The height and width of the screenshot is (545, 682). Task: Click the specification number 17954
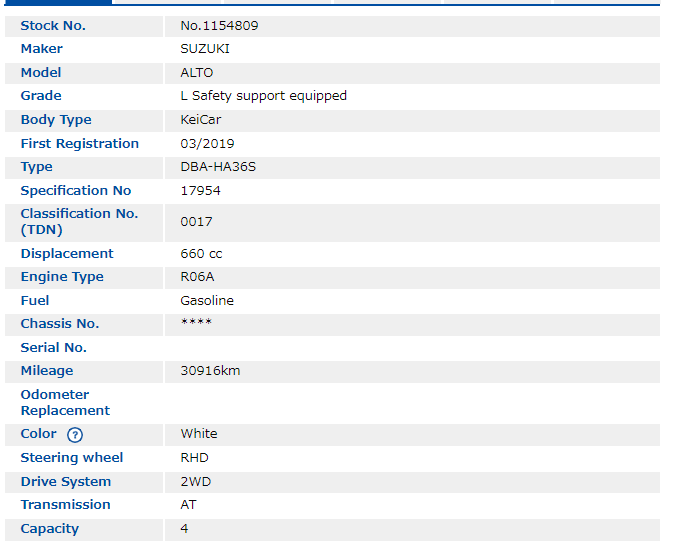pyautogui.click(x=201, y=191)
